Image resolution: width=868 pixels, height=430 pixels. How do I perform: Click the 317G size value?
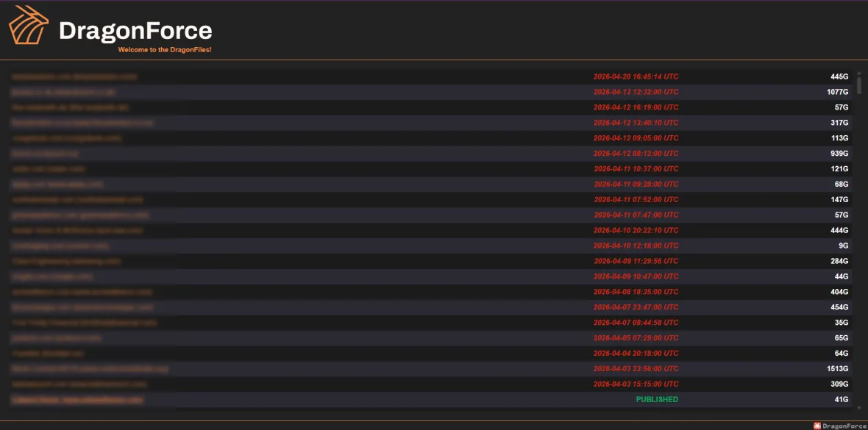[839, 123]
